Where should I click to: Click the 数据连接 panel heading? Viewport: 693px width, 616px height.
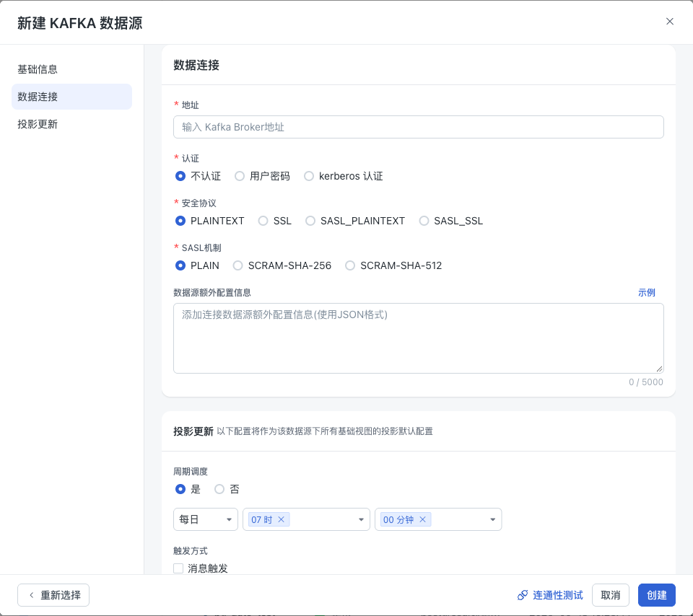pos(196,65)
